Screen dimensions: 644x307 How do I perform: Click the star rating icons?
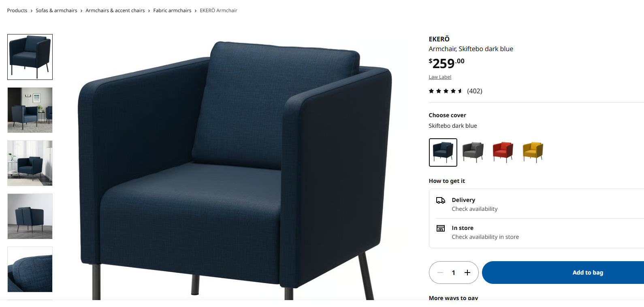pyautogui.click(x=446, y=91)
